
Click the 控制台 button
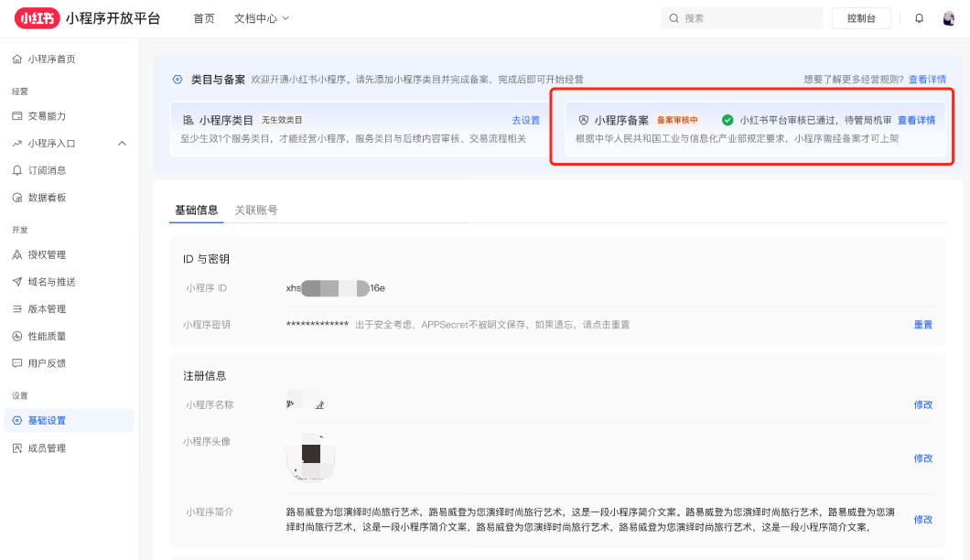pos(861,18)
